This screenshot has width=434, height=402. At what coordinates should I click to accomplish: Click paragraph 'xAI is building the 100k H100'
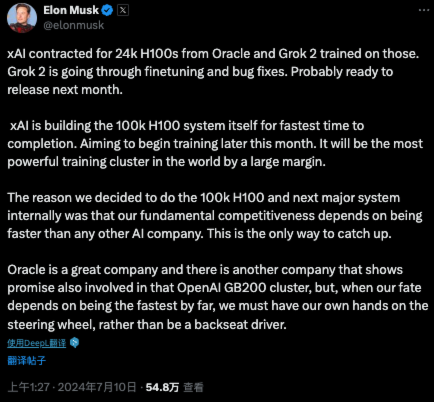tap(215, 144)
